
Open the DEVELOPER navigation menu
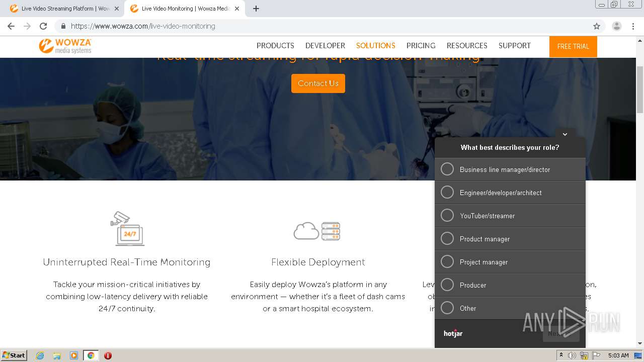(325, 46)
